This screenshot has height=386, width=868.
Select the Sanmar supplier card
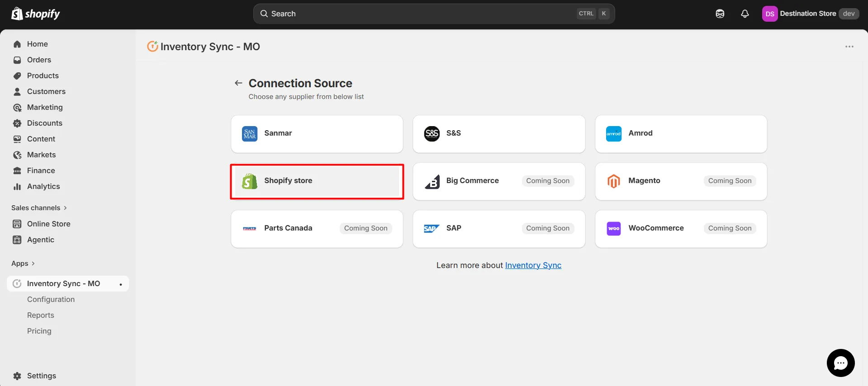(317, 134)
